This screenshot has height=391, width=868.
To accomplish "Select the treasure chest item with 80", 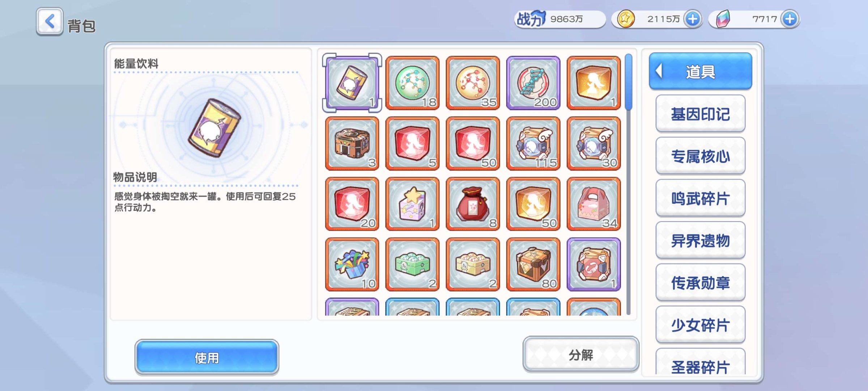I will tap(533, 264).
